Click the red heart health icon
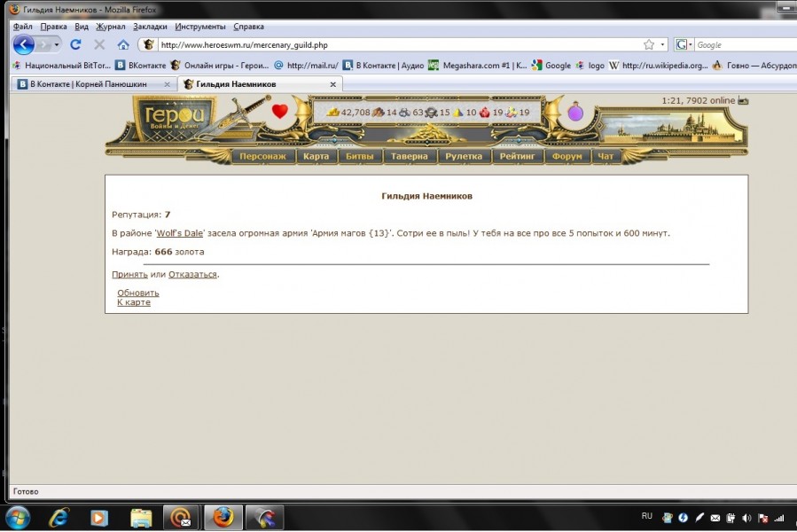The image size is (797, 532). coord(279,111)
